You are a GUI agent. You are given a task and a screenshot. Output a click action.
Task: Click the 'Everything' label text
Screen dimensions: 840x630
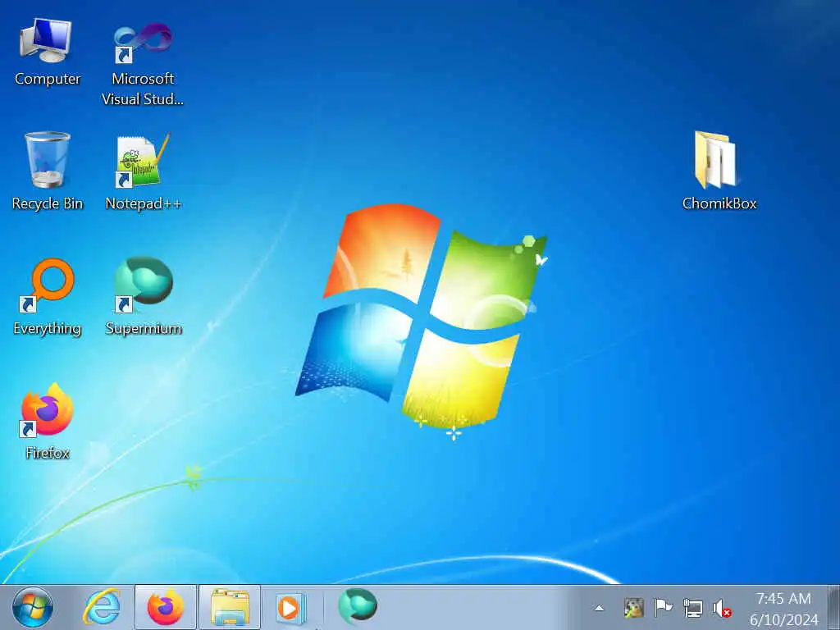pyautogui.click(x=47, y=329)
